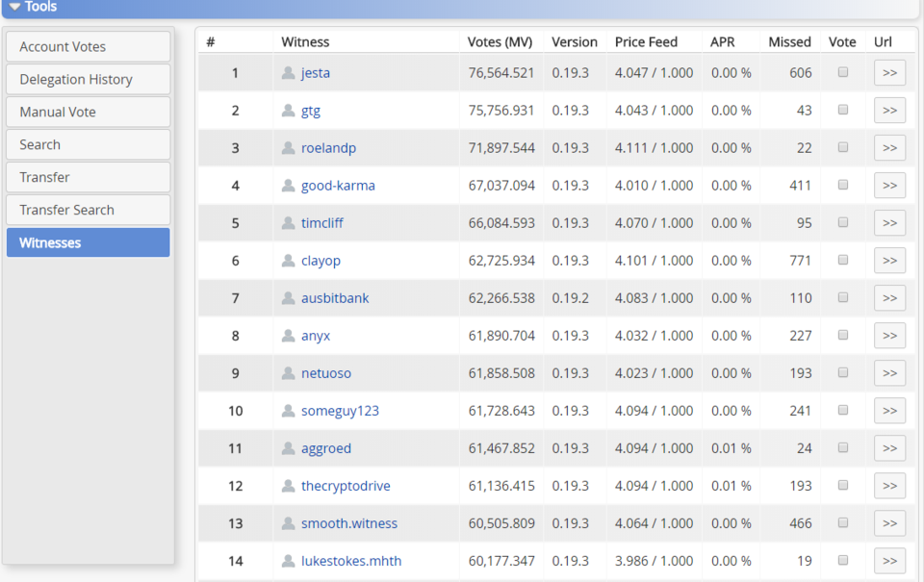The height and width of the screenshot is (582, 924).
Task: Open the URL button for thecryptodrive
Action: 889,486
